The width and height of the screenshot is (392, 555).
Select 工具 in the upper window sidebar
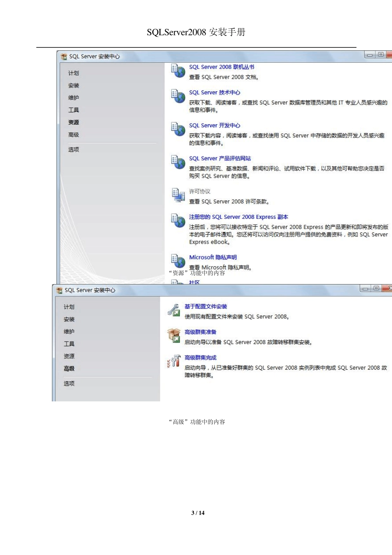(73, 110)
